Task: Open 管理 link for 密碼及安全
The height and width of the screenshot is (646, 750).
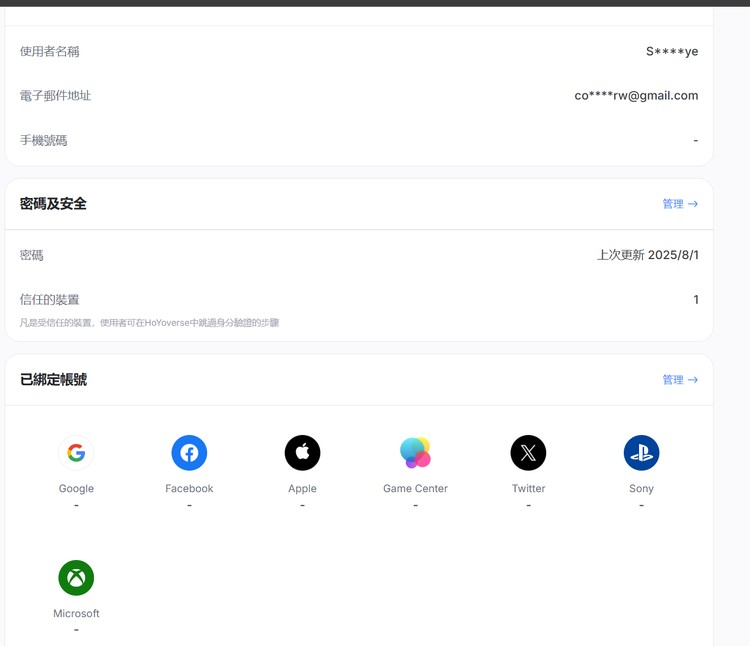Action: click(679, 204)
